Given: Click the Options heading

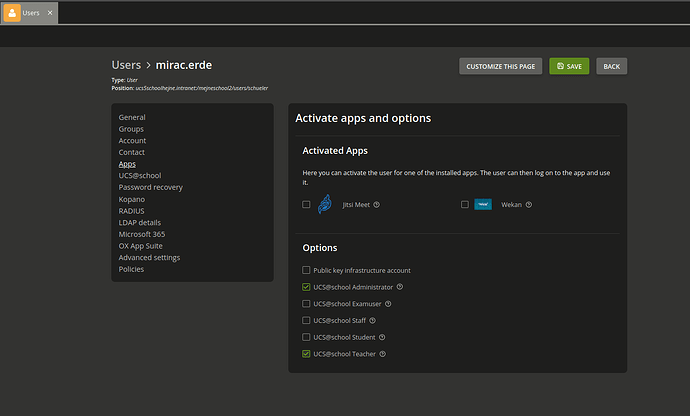Looking at the screenshot, I should (x=320, y=248).
